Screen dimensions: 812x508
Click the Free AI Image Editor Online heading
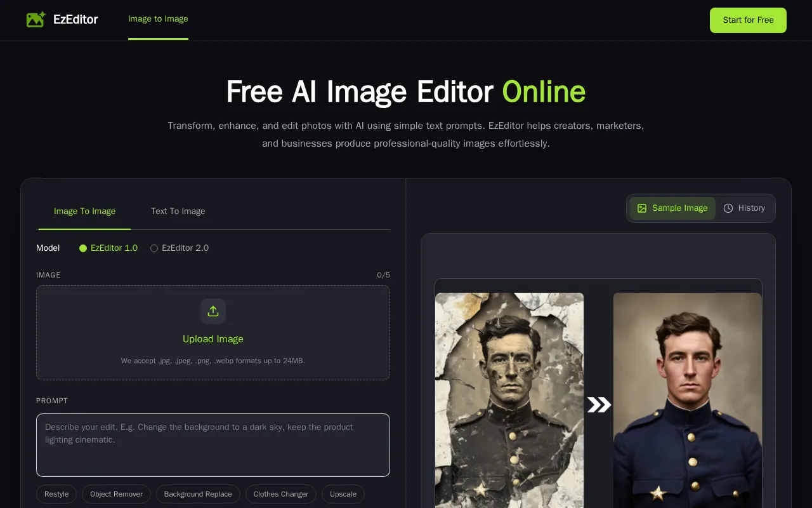[406, 91]
